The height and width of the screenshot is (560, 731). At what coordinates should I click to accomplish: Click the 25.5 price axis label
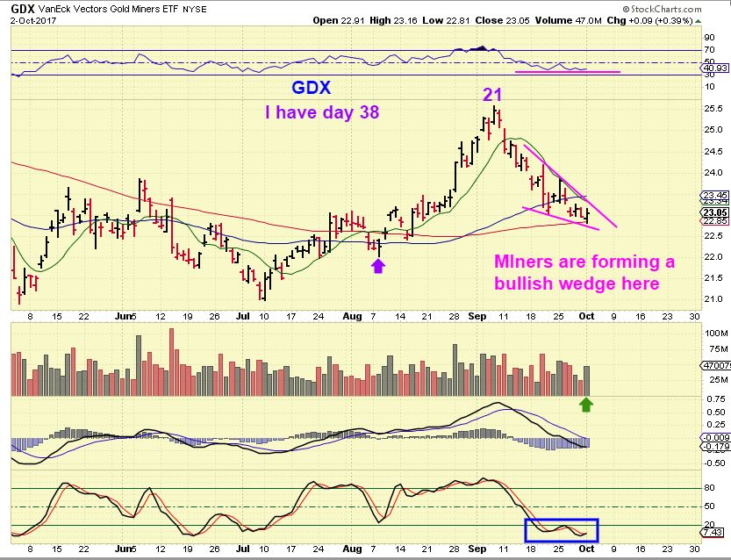713,109
